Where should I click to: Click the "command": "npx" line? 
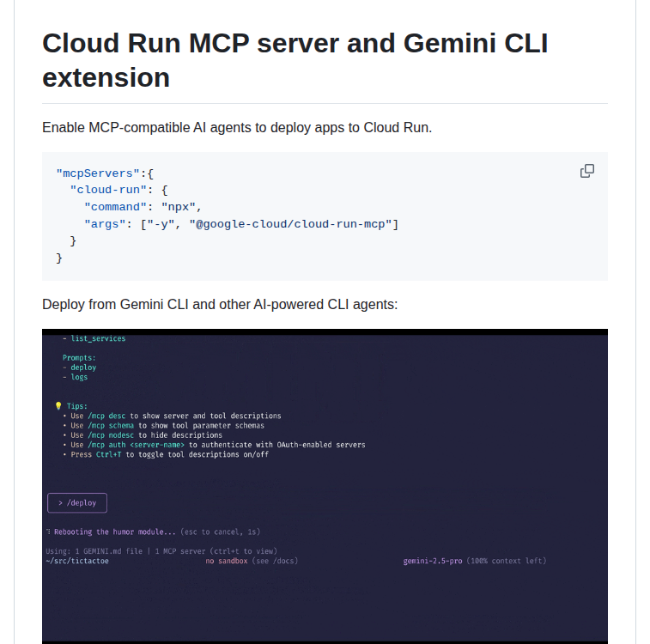pos(143,207)
